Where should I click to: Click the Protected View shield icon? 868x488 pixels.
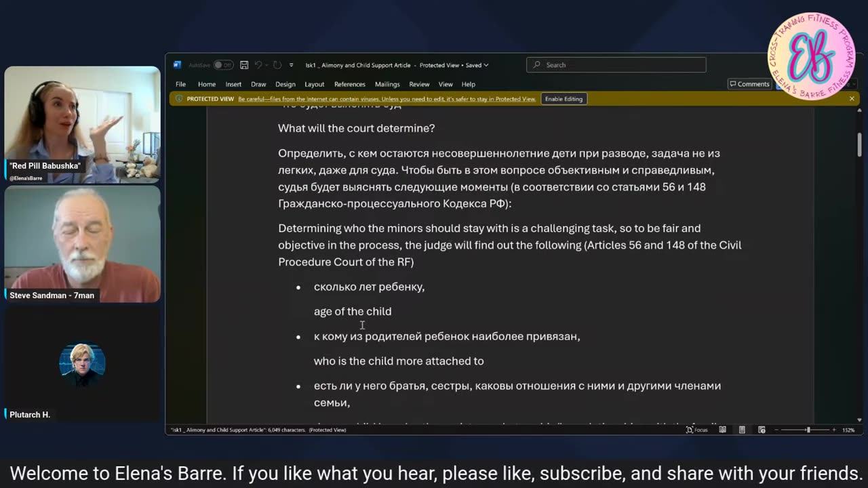point(179,99)
